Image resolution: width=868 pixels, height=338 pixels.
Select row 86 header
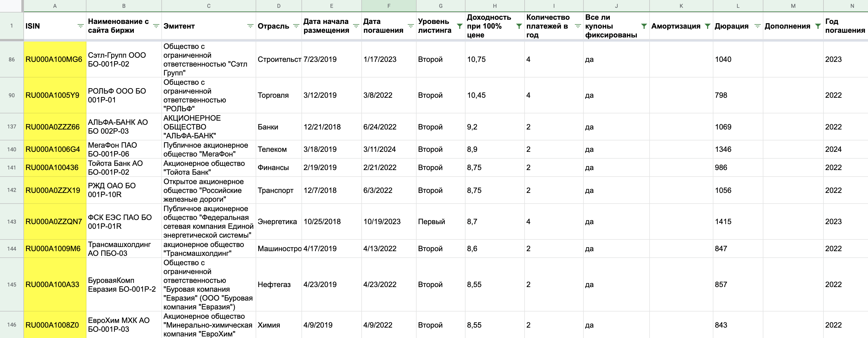(12, 59)
